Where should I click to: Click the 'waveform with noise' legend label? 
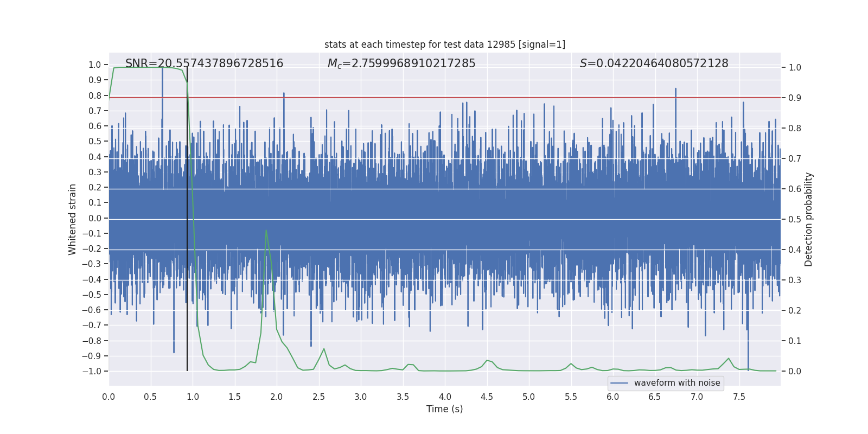tap(676, 383)
